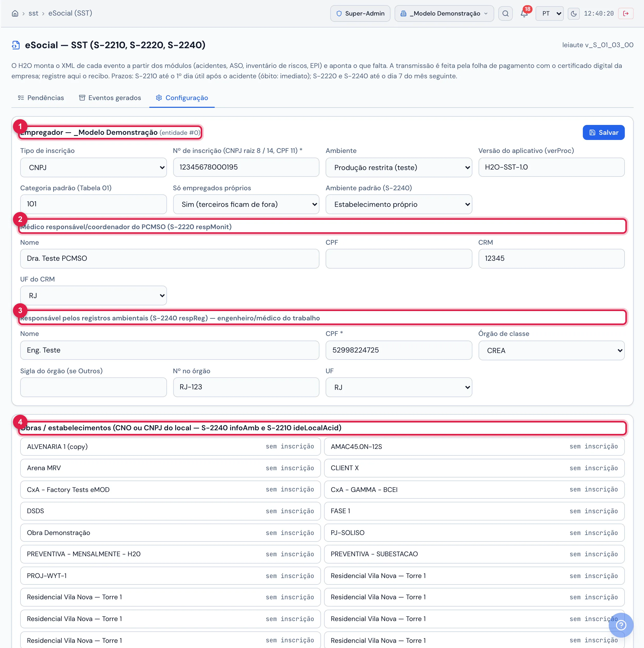The width and height of the screenshot is (644, 648).
Task: Open the Ambiente Produção restrita dropdown
Action: click(x=399, y=167)
